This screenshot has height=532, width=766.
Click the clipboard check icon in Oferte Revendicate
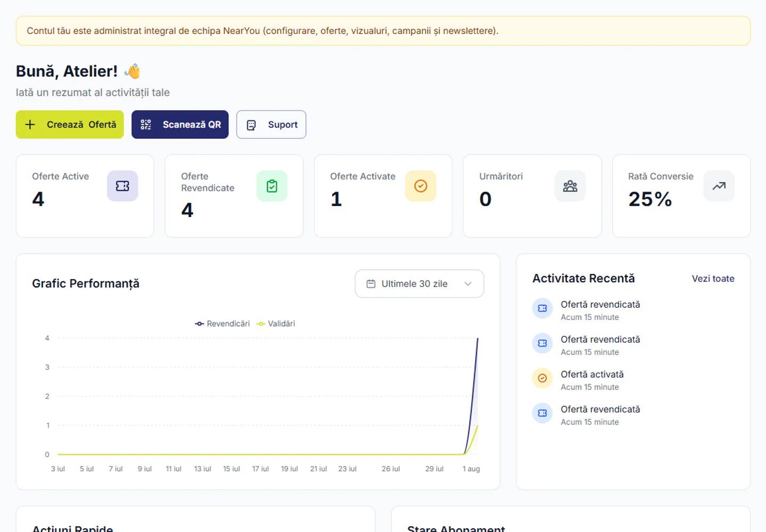click(x=272, y=186)
